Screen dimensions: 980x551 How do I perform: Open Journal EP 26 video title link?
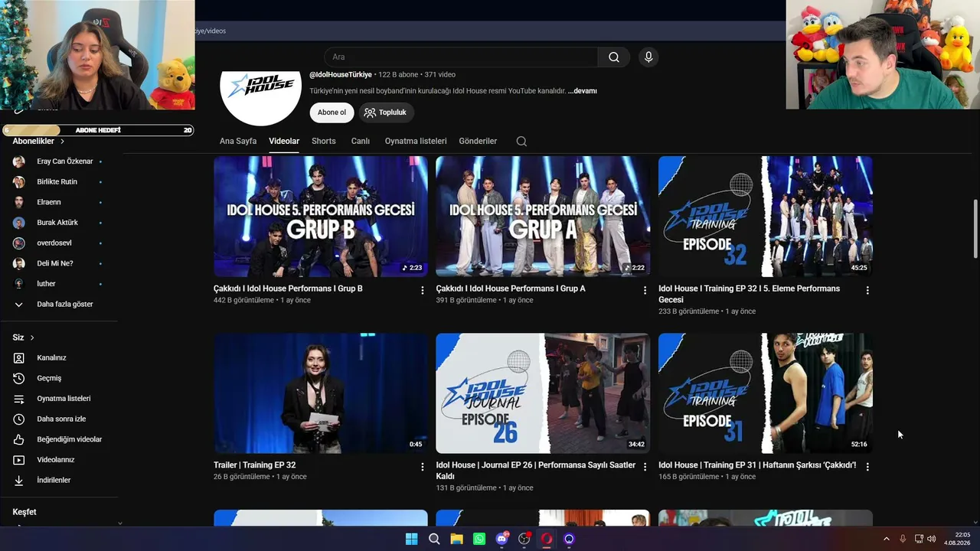pos(536,471)
